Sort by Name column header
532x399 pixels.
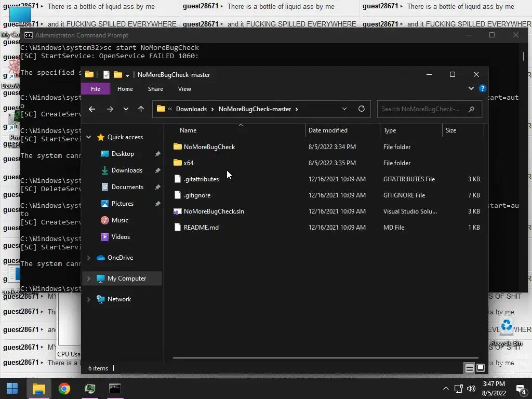click(188, 130)
